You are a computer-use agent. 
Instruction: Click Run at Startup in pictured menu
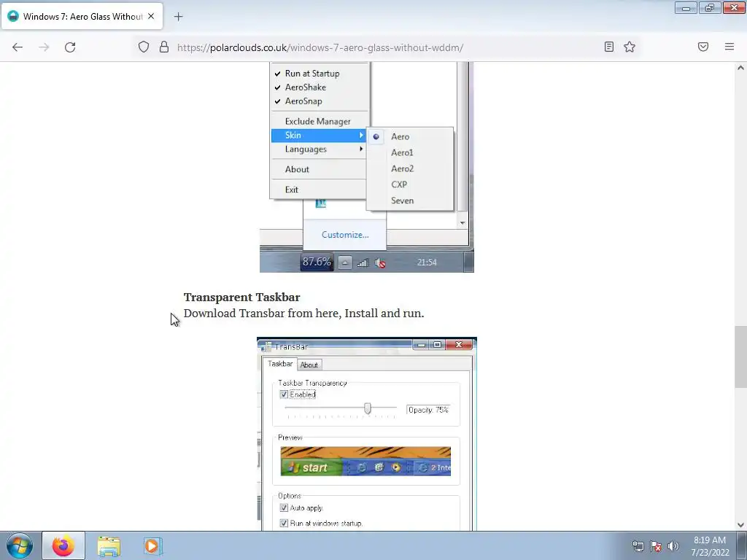[x=312, y=74]
